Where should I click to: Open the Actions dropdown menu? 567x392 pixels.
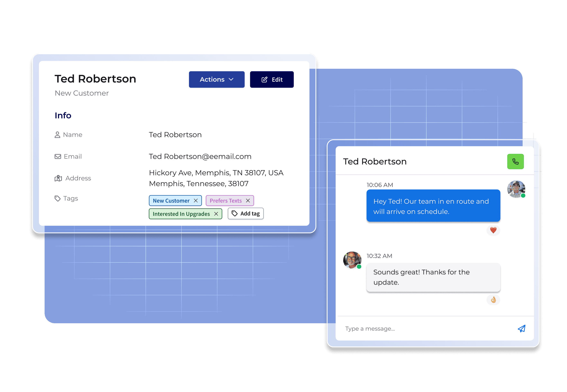[216, 79]
